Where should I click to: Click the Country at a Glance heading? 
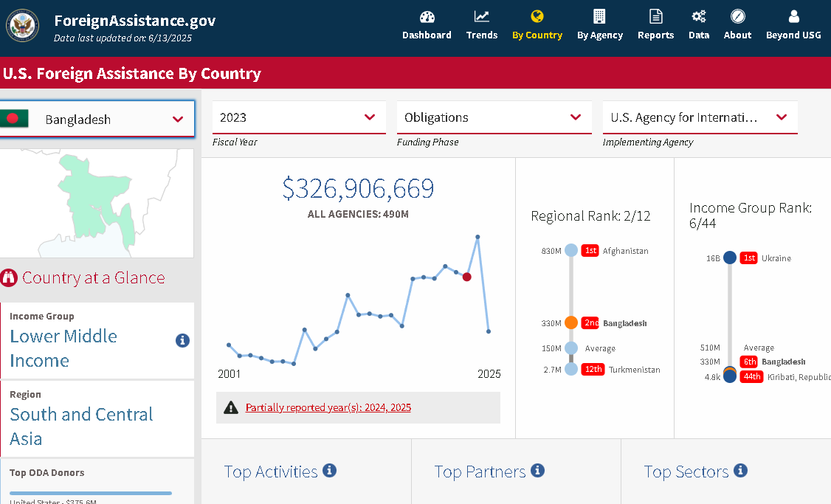coord(93,277)
